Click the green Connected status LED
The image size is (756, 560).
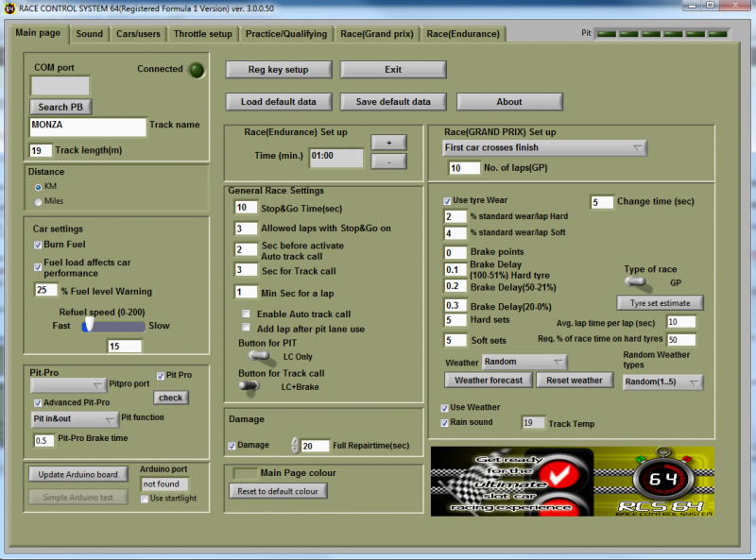(196, 70)
